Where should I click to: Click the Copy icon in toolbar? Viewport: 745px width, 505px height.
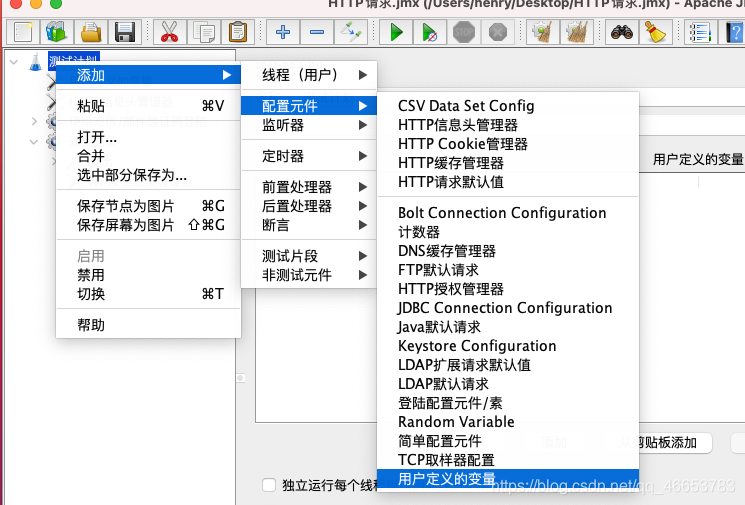pyautogui.click(x=204, y=32)
